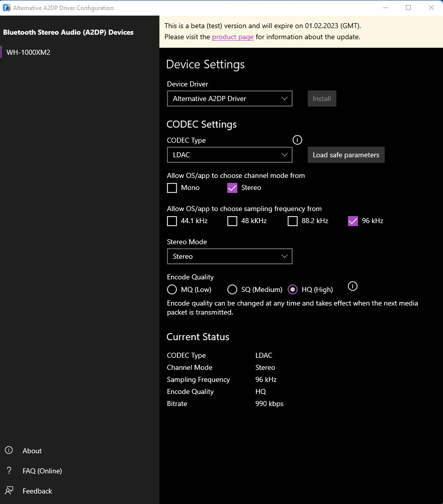Screen dimensions: 443x504
Task: Check the 88.2 kHz sampling frequency box
Action: tap(293, 221)
